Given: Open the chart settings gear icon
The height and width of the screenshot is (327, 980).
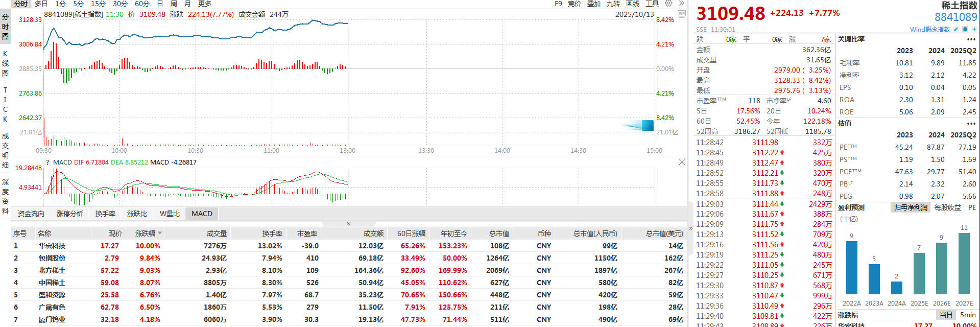Looking at the screenshot, I should click(x=668, y=4).
